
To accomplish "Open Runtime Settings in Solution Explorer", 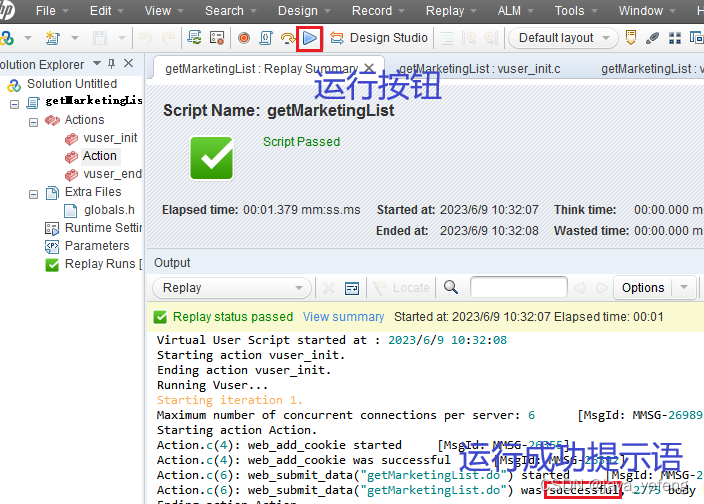I will [103, 228].
